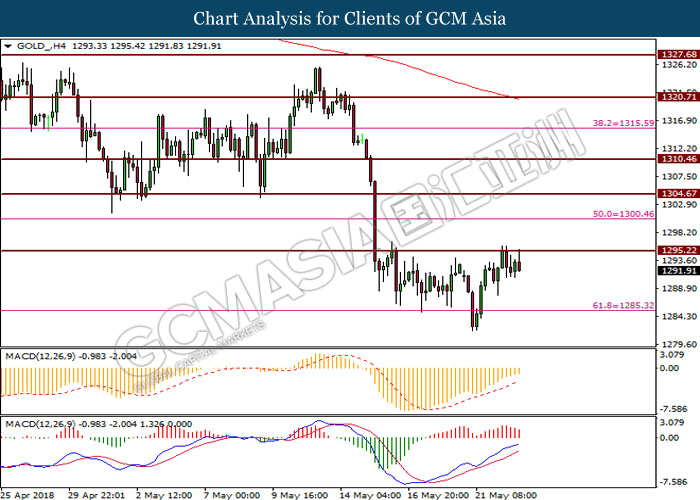Click the 16 May 20:00 time label
The image size is (700, 500).
click(x=438, y=495)
